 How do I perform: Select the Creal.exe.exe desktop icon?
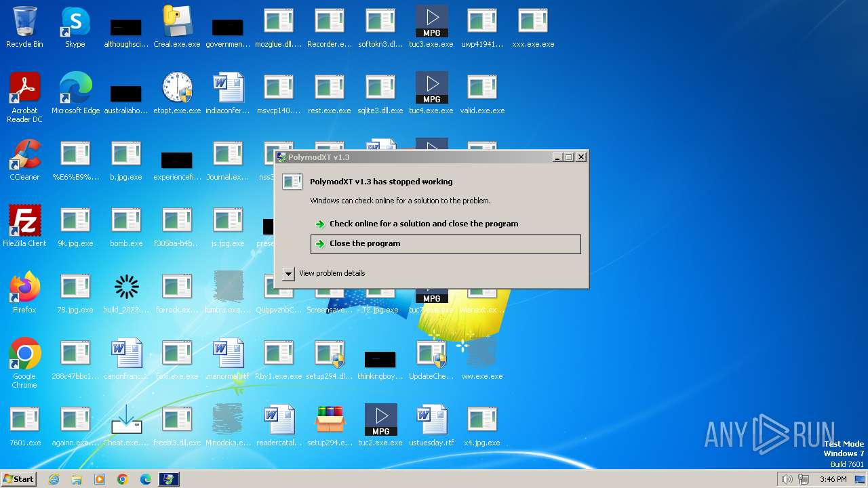click(x=177, y=27)
